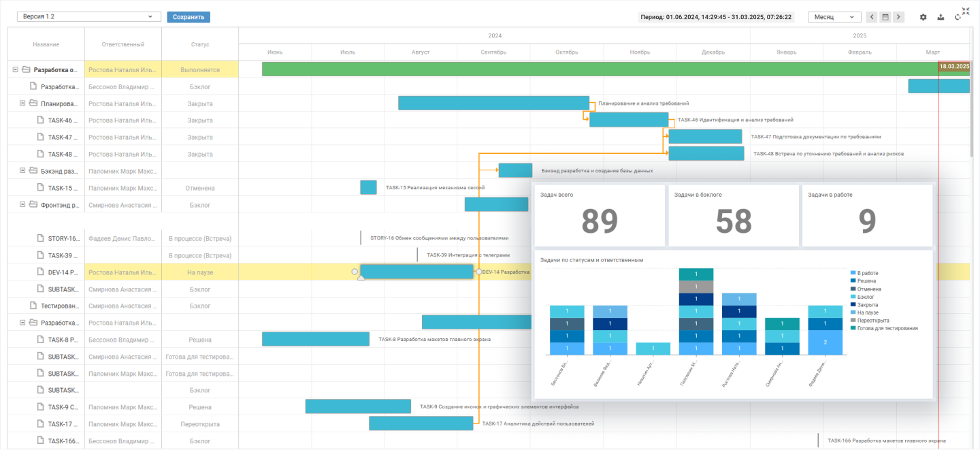Go to the previous period with left arrow
This screenshot has width=980, height=450.
[872, 17]
